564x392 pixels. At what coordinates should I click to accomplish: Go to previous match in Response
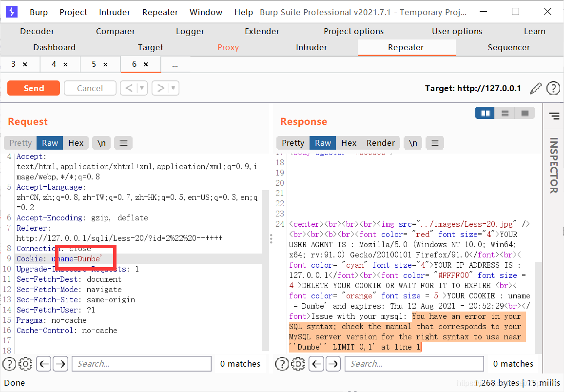point(316,364)
